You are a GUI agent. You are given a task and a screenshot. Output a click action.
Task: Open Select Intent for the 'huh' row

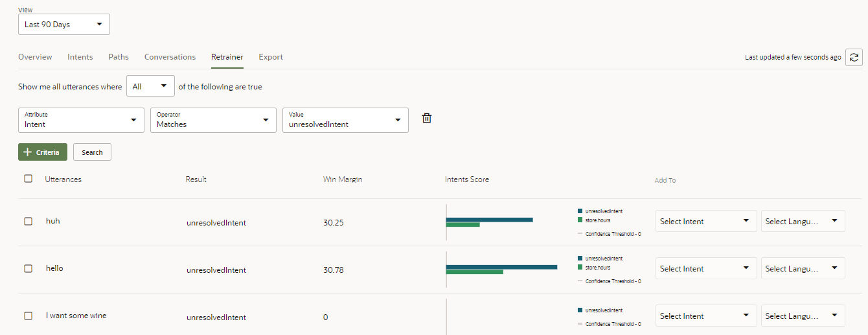click(x=705, y=222)
